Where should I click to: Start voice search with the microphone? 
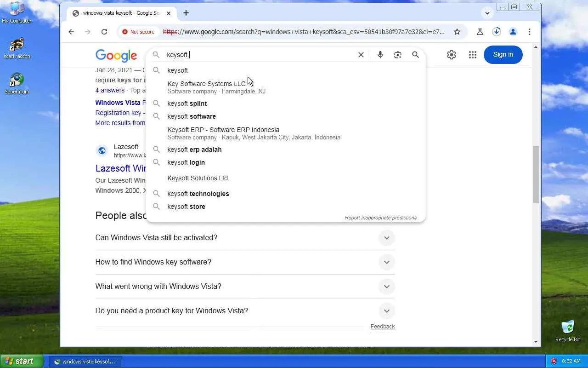(x=380, y=55)
